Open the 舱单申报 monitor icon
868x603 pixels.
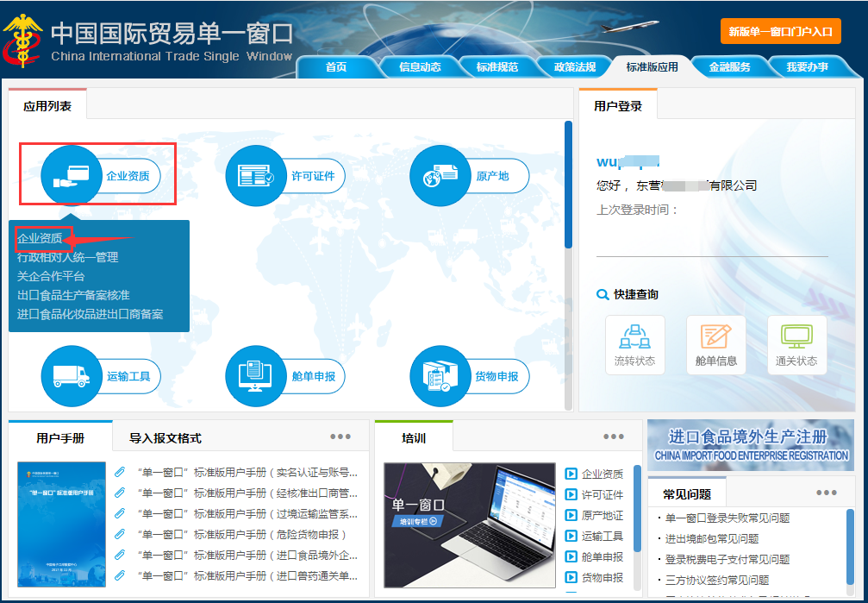256,376
